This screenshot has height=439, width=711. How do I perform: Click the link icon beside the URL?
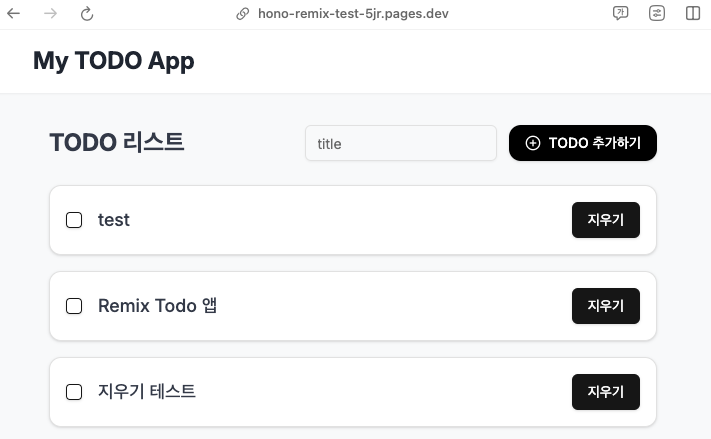pyautogui.click(x=243, y=14)
